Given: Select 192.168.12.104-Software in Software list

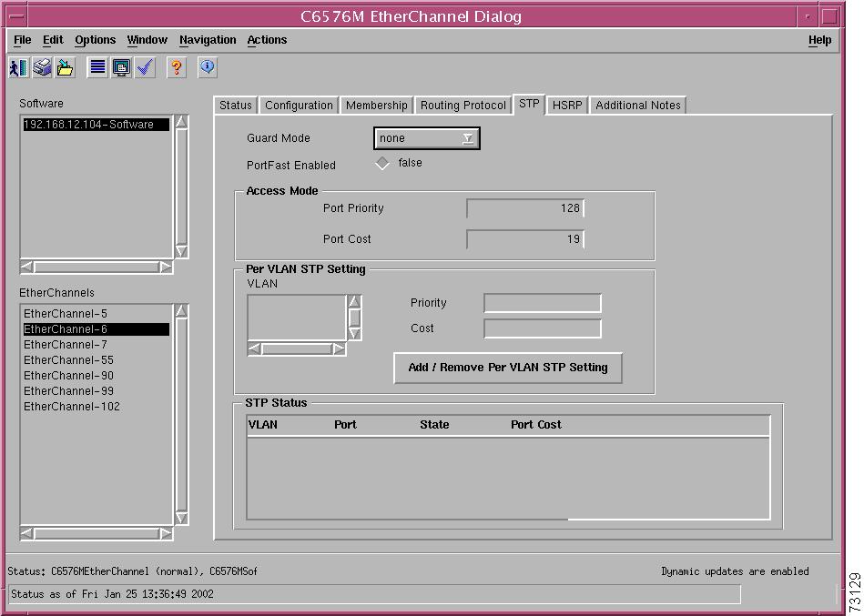Looking at the screenshot, I should click(x=96, y=125).
